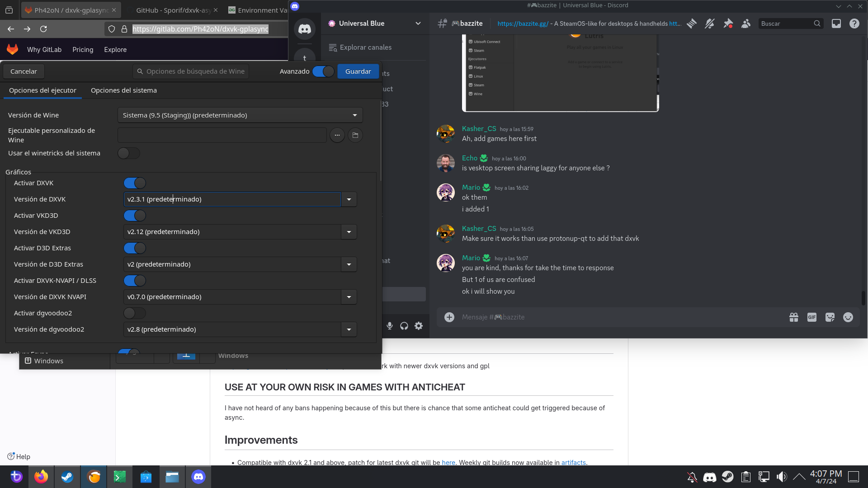The image size is (868, 488).
Task: Open the Versión de DXVK dropdown arrow
Action: coord(349,199)
